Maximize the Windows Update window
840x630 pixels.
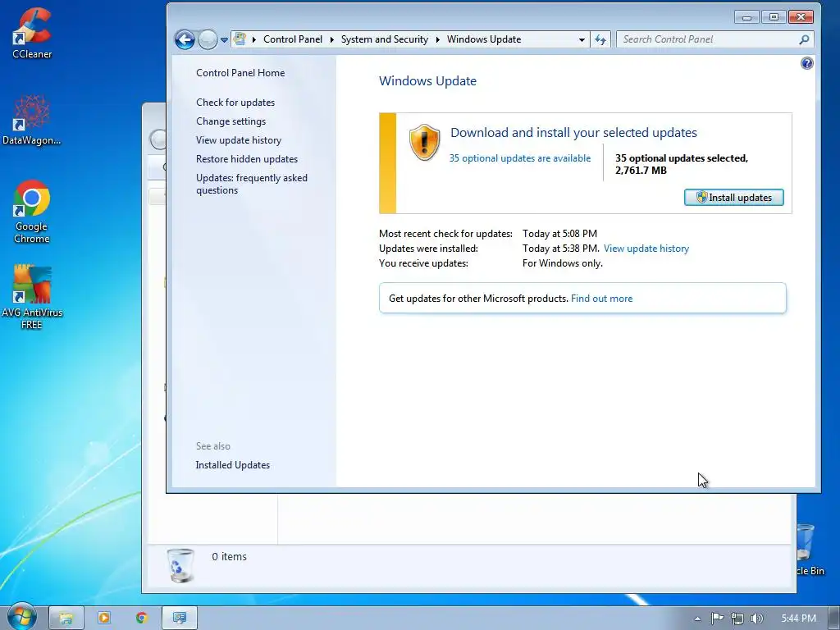tap(773, 17)
